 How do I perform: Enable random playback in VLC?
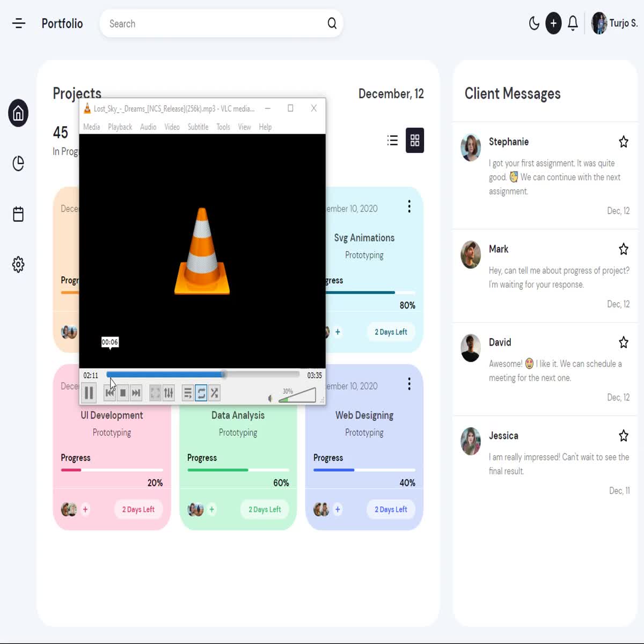[214, 393]
